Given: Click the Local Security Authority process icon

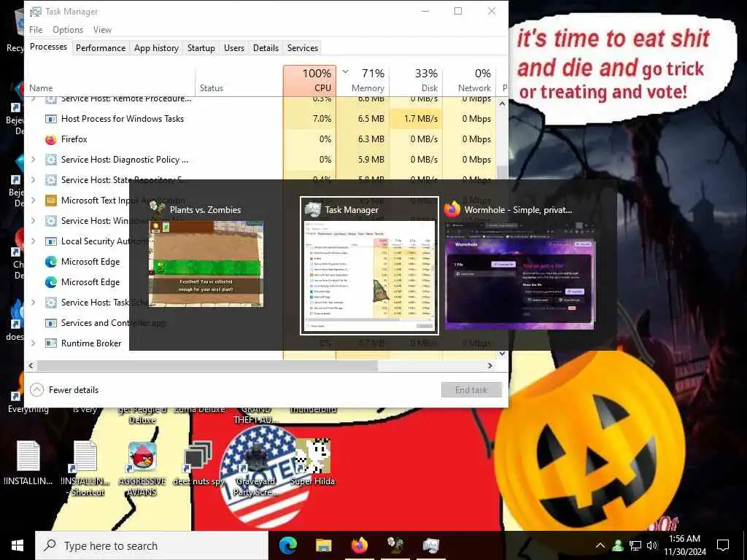Looking at the screenshot, I should pos(50,241).
